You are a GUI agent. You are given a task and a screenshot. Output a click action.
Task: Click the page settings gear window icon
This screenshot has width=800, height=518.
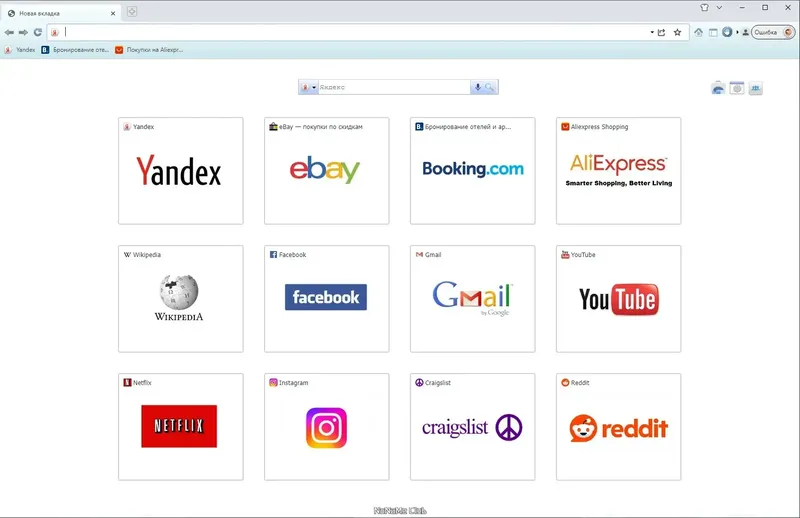737,88
